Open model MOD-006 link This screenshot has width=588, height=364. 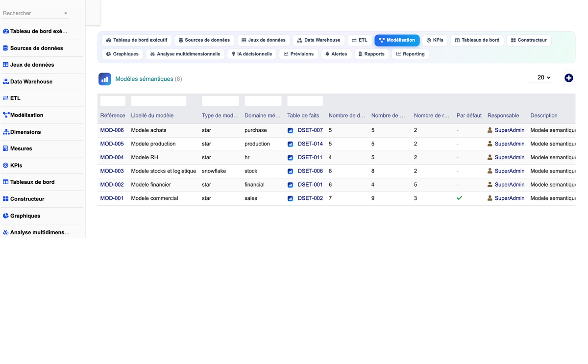112,130
